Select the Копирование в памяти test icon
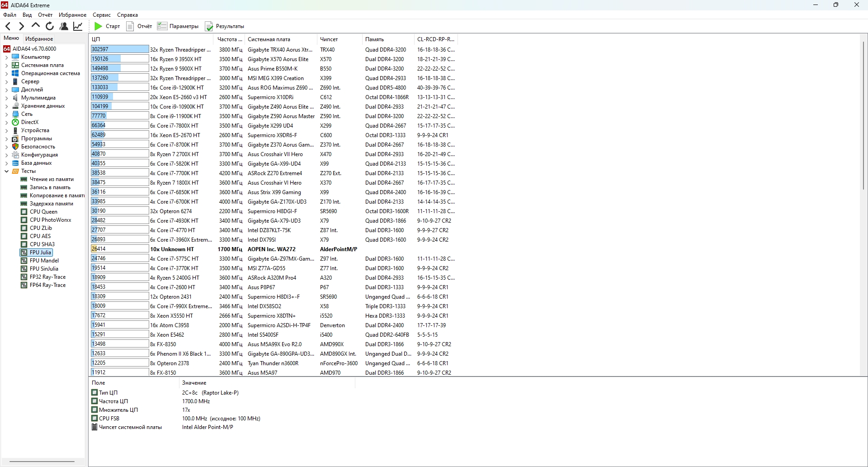Viewport: 868px width, 467px height. (x=24, y=195)
